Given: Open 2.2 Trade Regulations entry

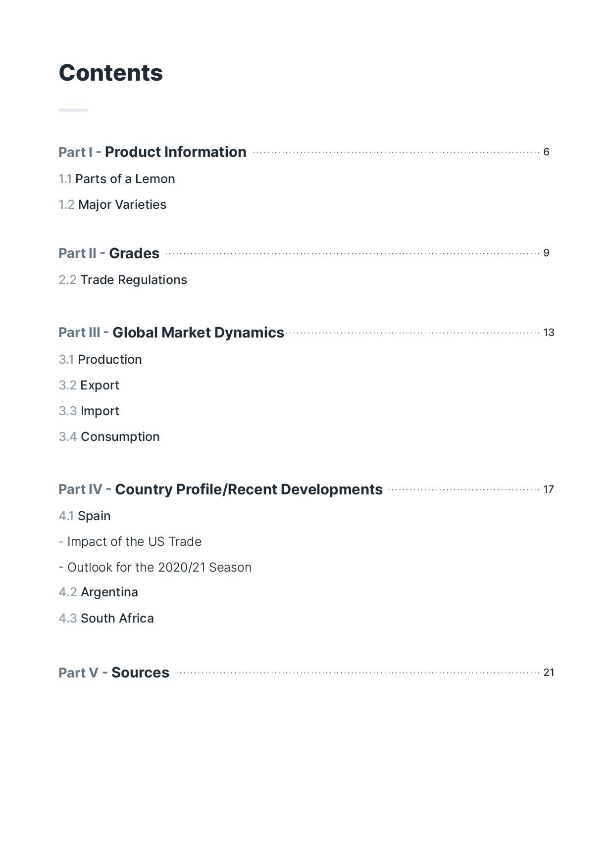Looking at the screenshot, I should [x=123, y=280].
